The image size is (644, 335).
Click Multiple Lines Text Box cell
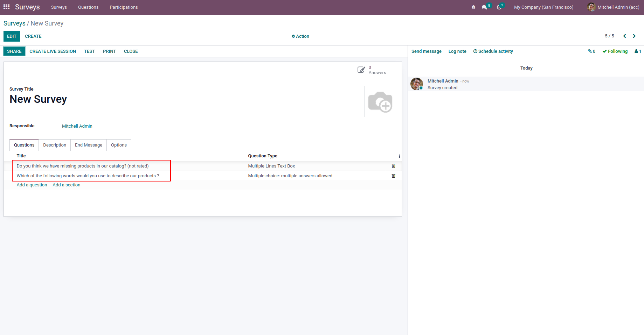tap(272, 166)
